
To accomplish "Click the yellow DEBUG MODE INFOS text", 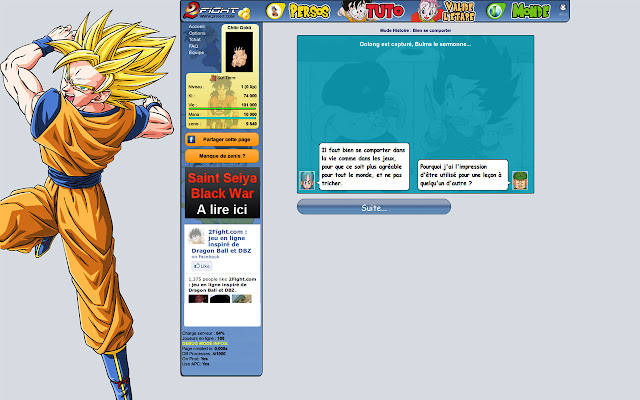I will (205, 344).
